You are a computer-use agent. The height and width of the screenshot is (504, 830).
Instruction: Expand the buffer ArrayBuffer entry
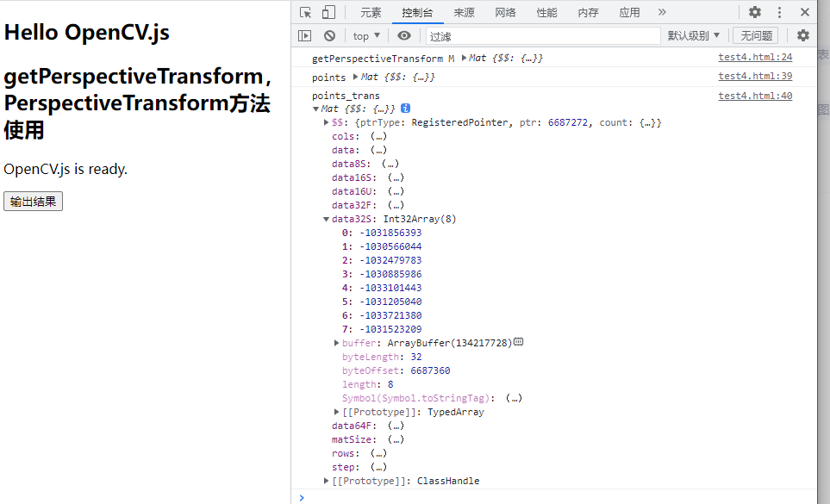pyautogui.click(x=336, y=343)
